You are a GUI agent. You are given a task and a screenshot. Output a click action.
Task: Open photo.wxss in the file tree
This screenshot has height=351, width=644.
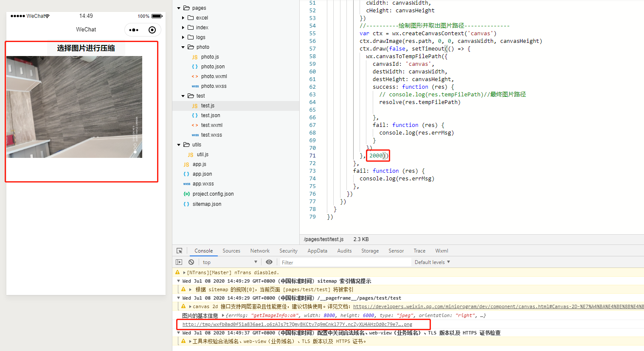(x=214, y=86)
